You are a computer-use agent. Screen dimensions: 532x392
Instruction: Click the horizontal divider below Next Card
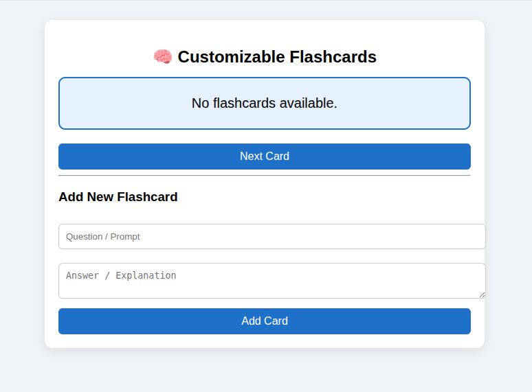click(265, 176)
